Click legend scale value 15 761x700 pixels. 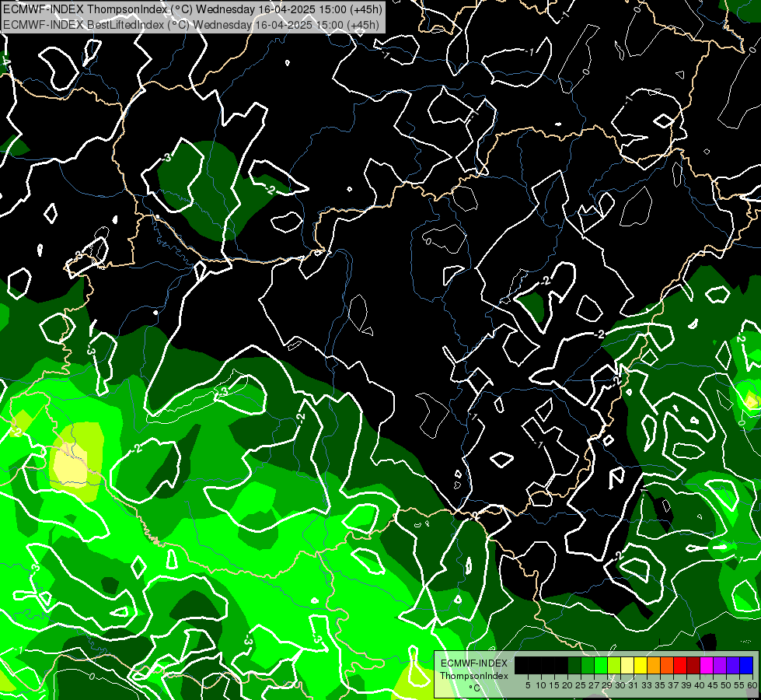click(x=554, y=685)
